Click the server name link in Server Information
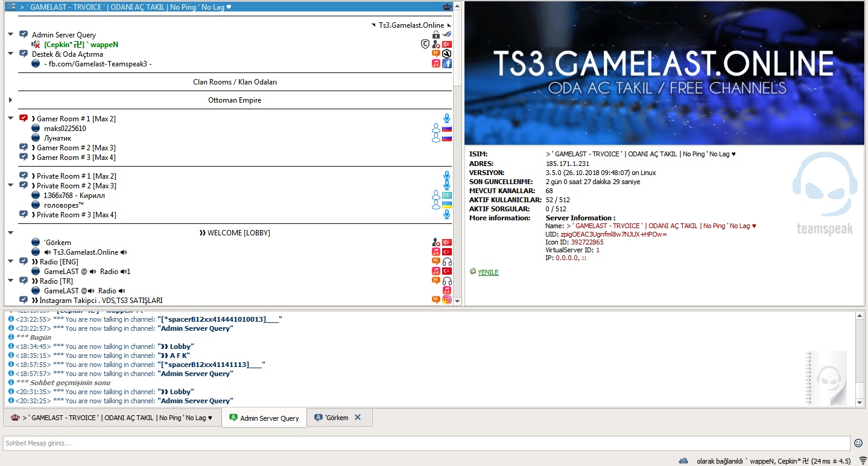Image resolution: width=868 pixels, height=466 pixels. [x=661, y=226]
